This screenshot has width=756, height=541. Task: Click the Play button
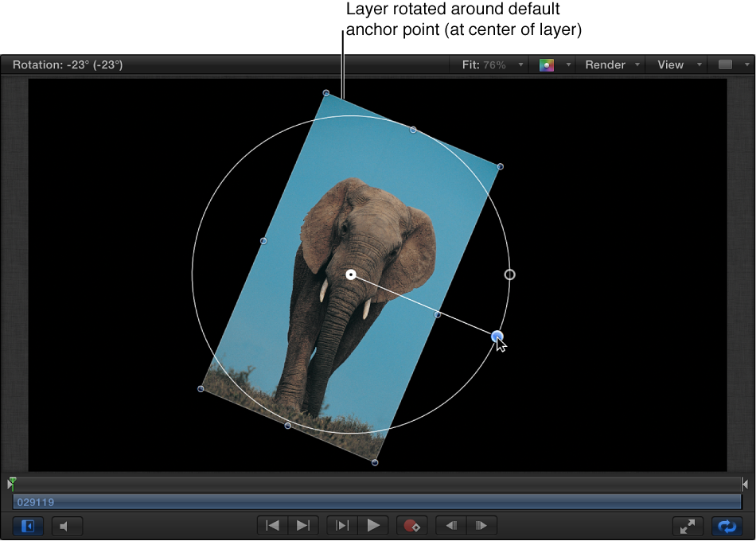click(374, 525)
